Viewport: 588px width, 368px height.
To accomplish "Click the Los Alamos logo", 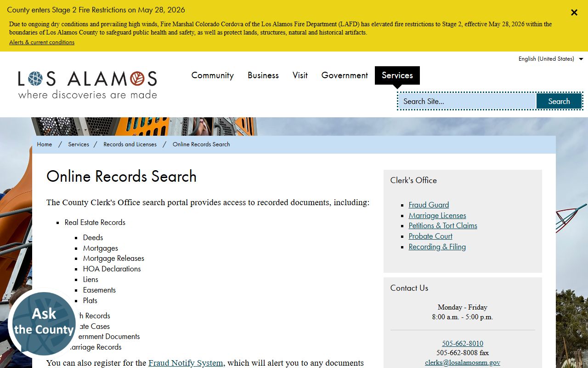I will click(x=88, y=85).
